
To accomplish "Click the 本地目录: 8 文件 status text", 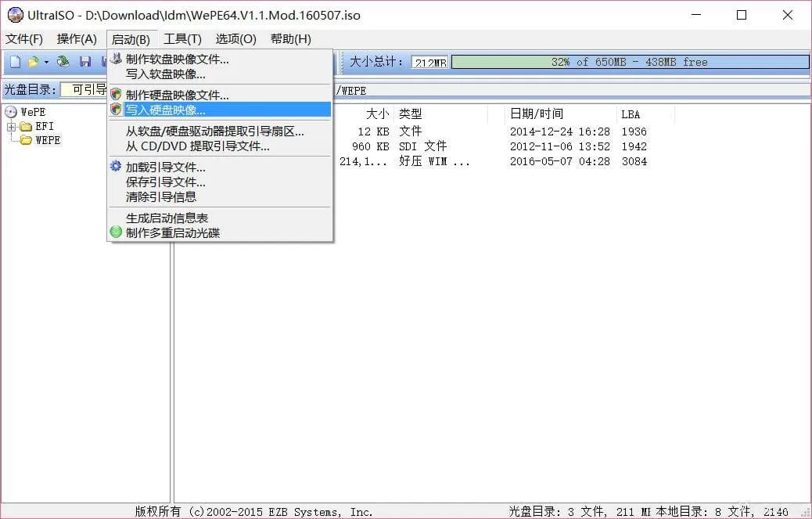I will (722, 512).
